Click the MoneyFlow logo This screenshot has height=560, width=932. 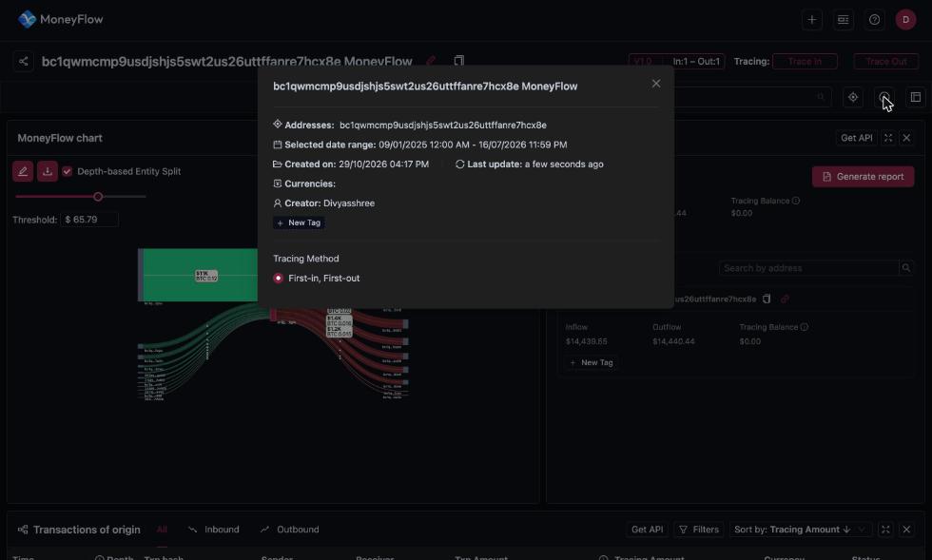60,19
